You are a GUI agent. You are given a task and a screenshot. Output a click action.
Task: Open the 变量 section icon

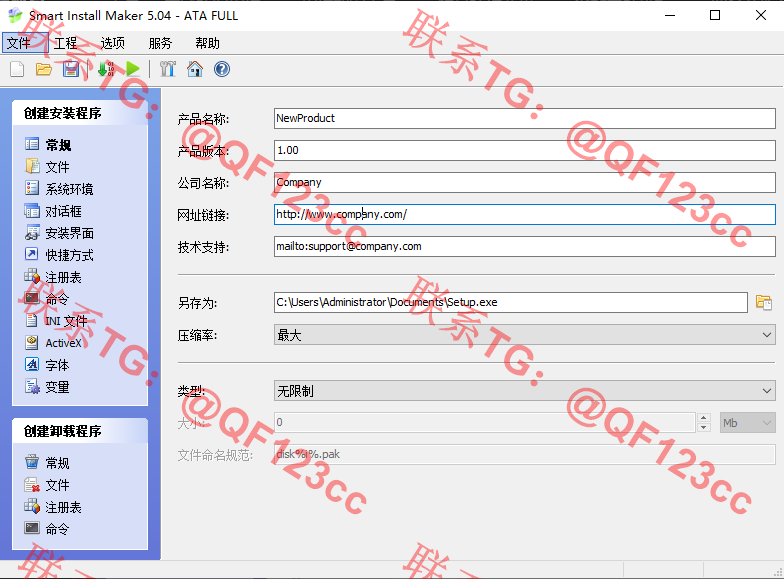point(32,386)
